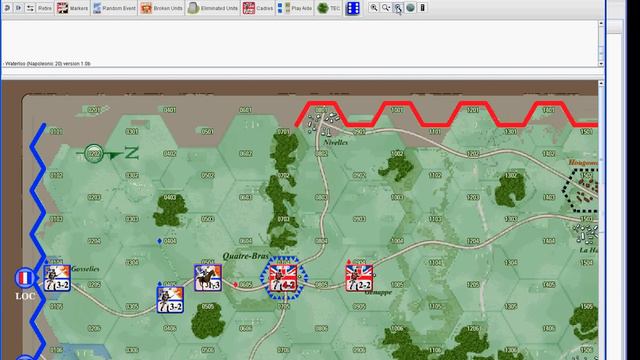Select the French 3-2 infantry beside the cavalry

(170, 300)
